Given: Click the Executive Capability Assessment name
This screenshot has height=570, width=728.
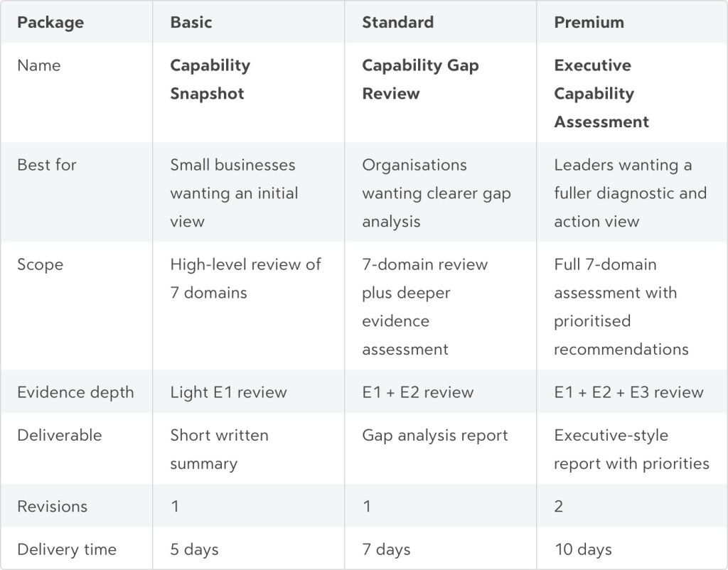Looking at the screenshot, I should (x=601, y=93).
